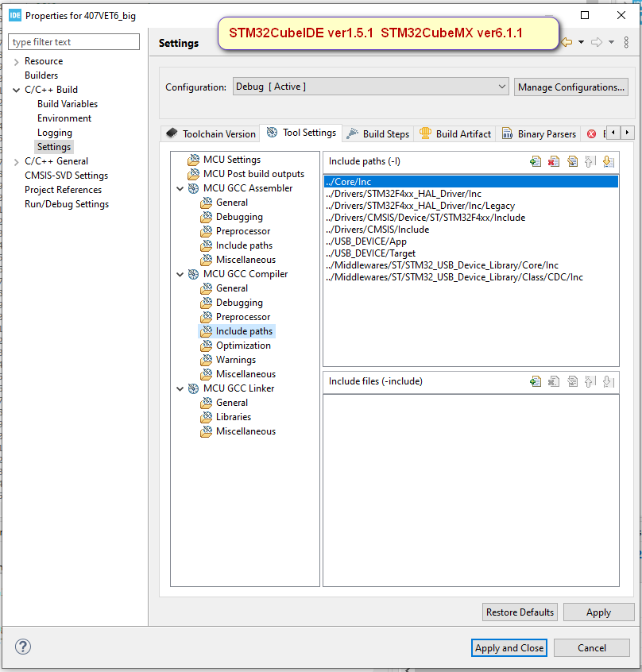This screenshot has height=672, width=642.
Task: Go back using the yellow arrow
Action: (x=567, y=42)
